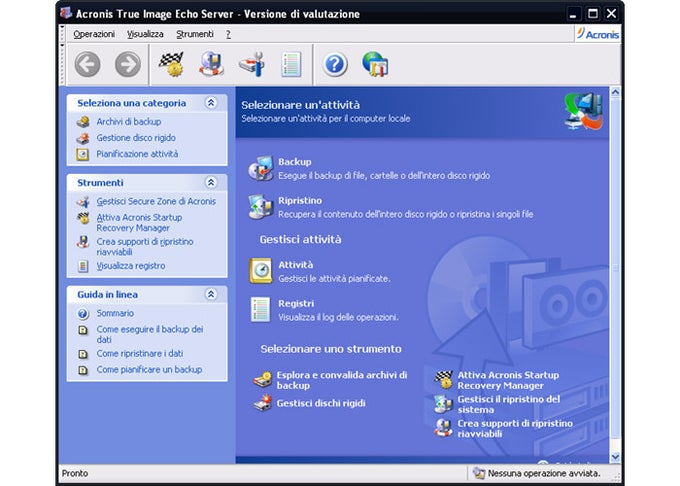Select the Backup task title
680x486 pixels.
point(295,162)
